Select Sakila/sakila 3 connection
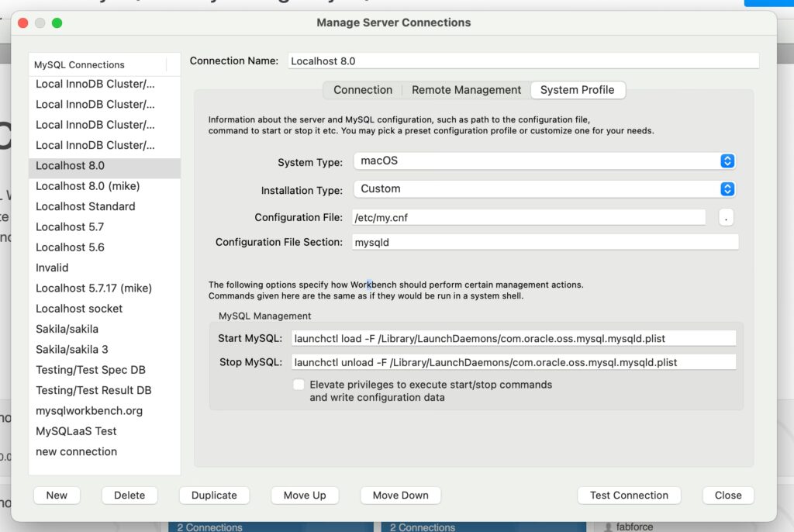Image resolution: width=794 pixels, height=532 pixels. pos(72,350)
